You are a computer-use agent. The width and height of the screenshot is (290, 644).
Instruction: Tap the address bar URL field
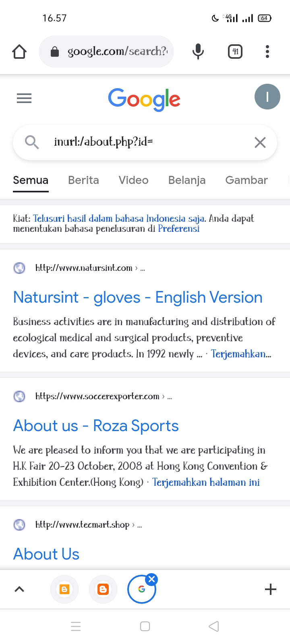(x=116, y=52)
